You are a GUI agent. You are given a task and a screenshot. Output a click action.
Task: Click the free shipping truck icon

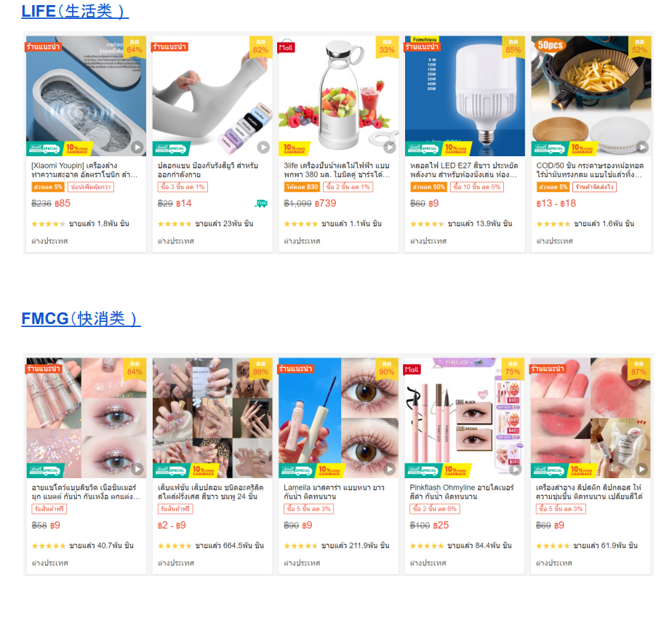pyautogui.click(x=261, y=203)
